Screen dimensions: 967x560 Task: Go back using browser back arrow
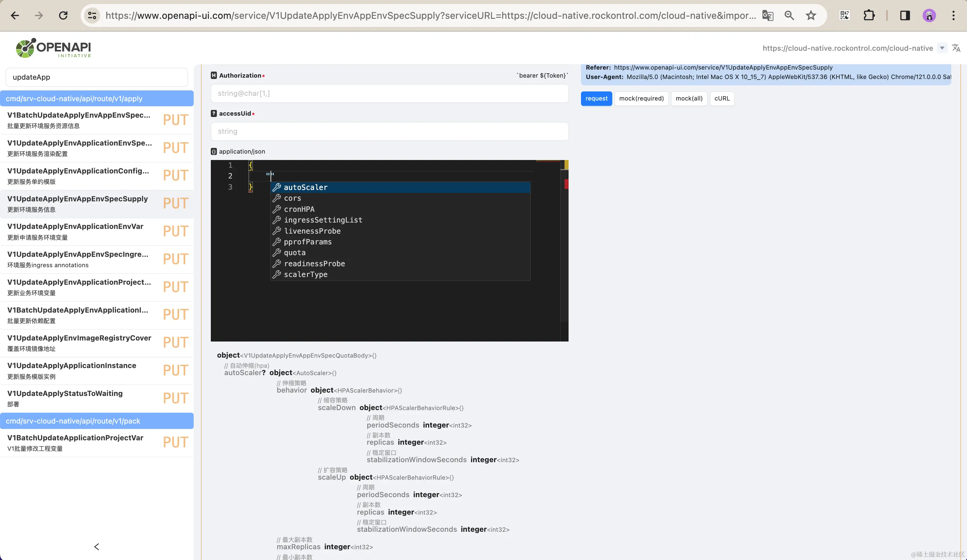(15, 15)
